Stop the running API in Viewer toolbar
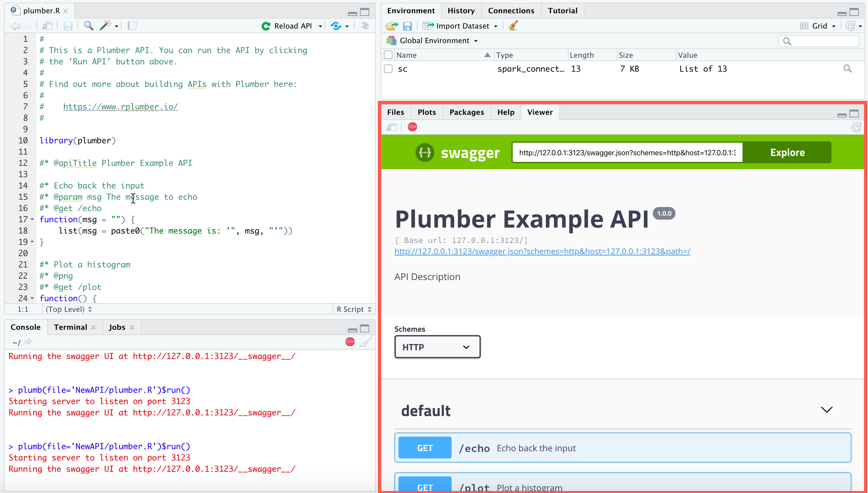Viewport: 868px width, 493px height. (x=412, y=127)
